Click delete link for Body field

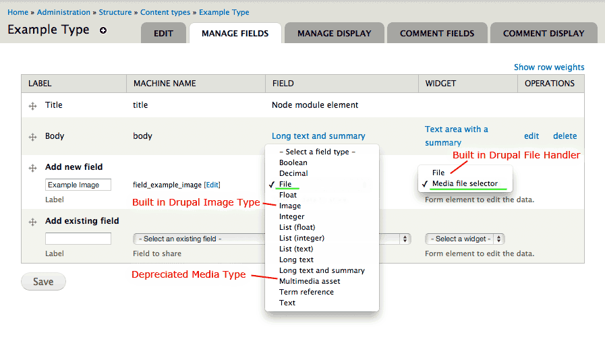[x=565, y=135]
